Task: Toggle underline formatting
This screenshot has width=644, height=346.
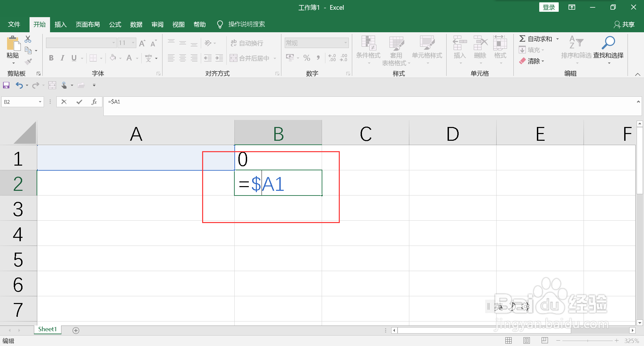Action: click(74, 58)
